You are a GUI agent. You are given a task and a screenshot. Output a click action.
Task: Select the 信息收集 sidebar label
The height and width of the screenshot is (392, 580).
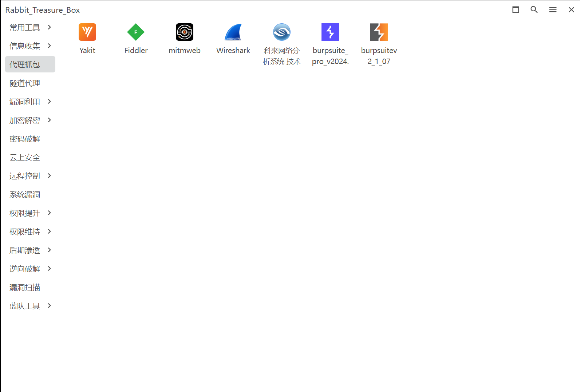click(25, 46)
